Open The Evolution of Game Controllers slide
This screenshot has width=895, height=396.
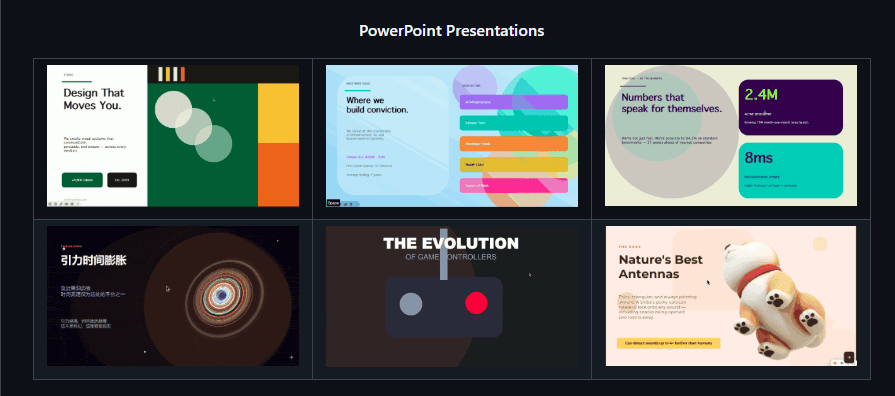point(451,296)
